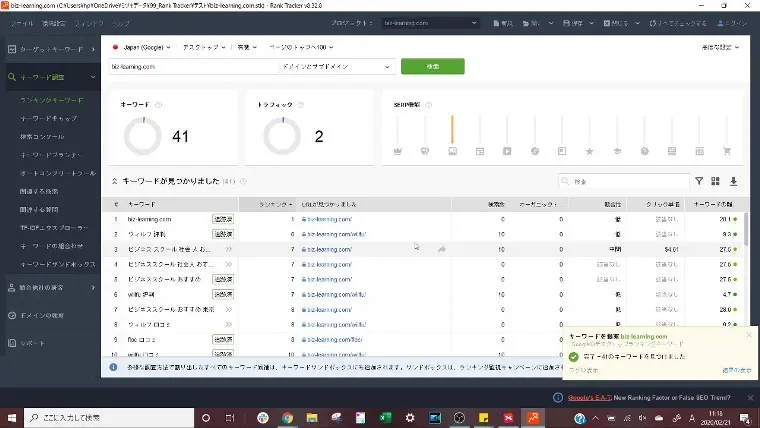Screen dimensions: 760x428
Task: Switch to grid view with the tiles icon
Action: pos(716,181)
